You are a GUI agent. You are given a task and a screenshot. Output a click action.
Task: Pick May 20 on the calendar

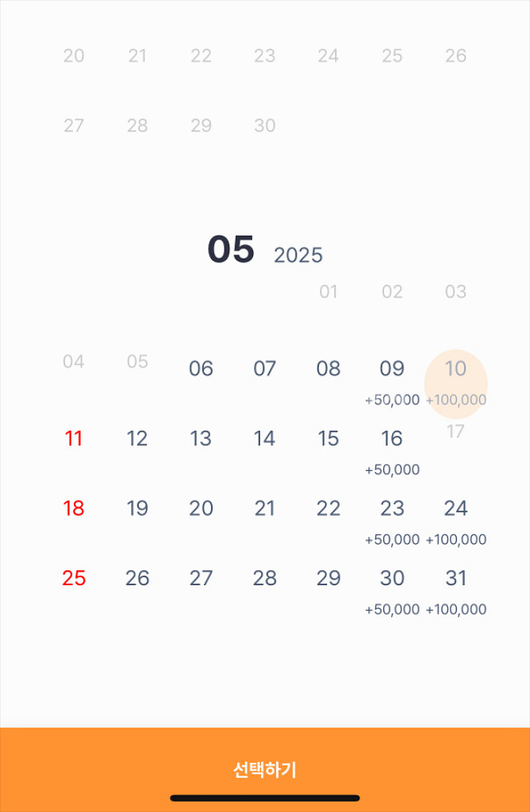pyautogui.click(x=201, y=508)
